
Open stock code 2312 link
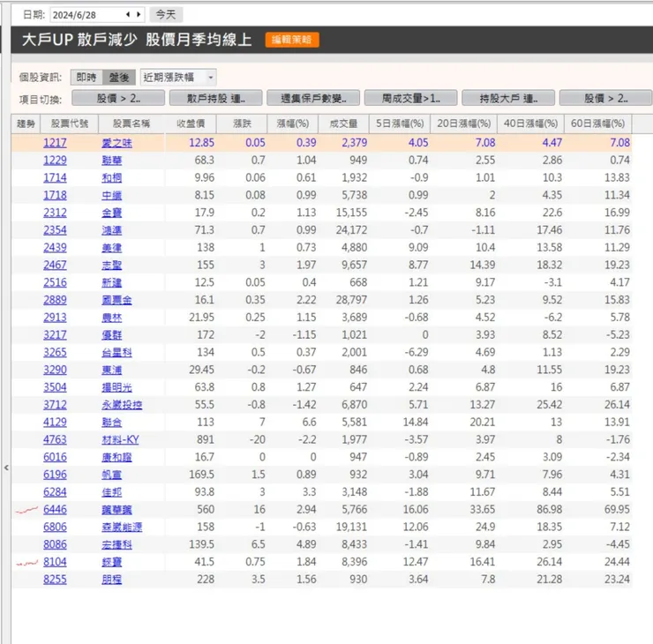pyautogui.click(x=55, y=213)
